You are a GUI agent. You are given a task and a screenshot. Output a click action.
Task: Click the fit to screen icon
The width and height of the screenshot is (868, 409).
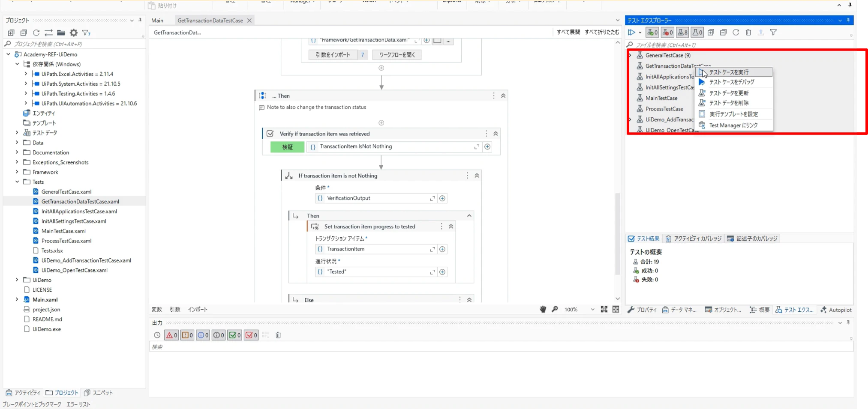click(604, 309)
